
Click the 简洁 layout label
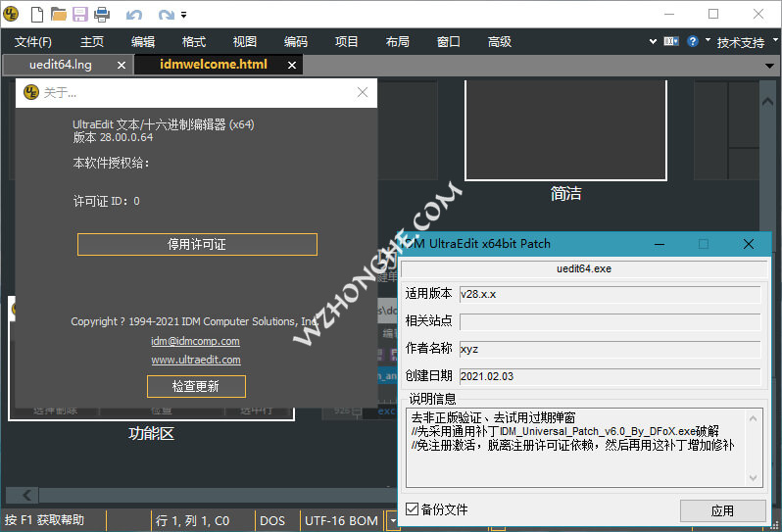(x=566, y=193)
